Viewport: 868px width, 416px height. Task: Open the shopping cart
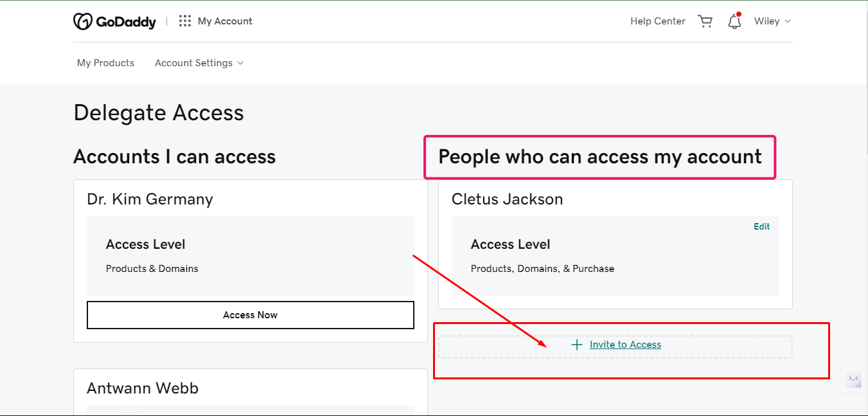(x=705, y=21)
